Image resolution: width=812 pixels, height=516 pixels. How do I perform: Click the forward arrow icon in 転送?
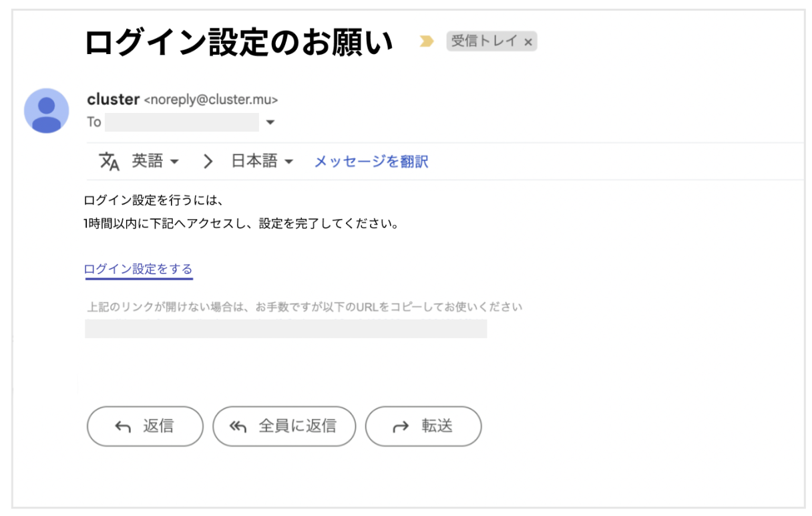coord(400,427)
